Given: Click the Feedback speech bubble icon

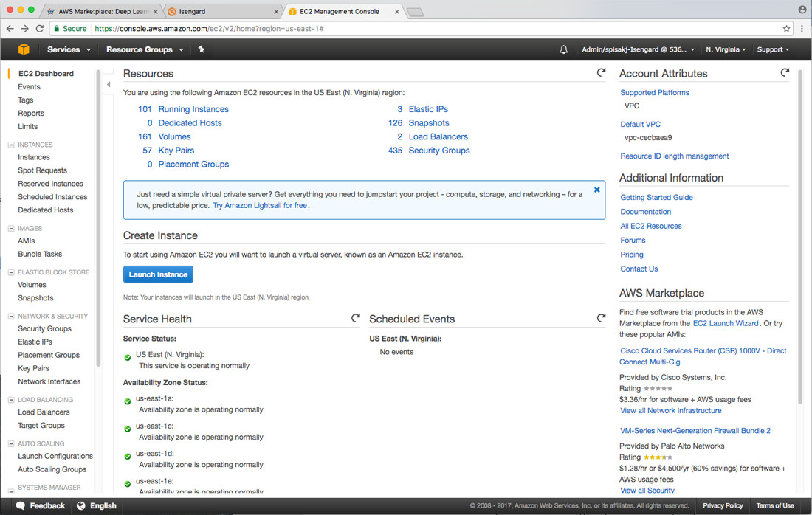Looking at the screenshot, I should click(x=21, y=505).
